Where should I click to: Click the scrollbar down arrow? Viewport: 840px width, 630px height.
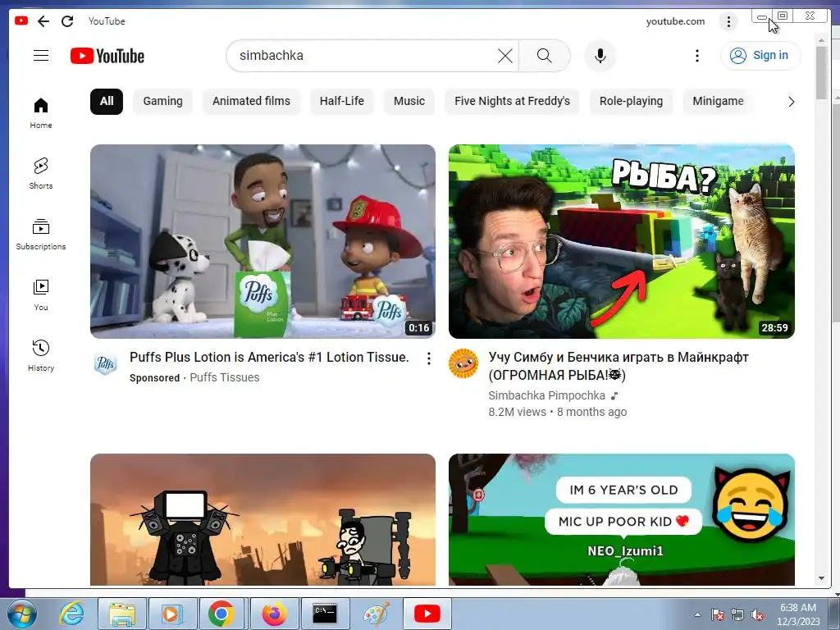click(x=821, y=578)
